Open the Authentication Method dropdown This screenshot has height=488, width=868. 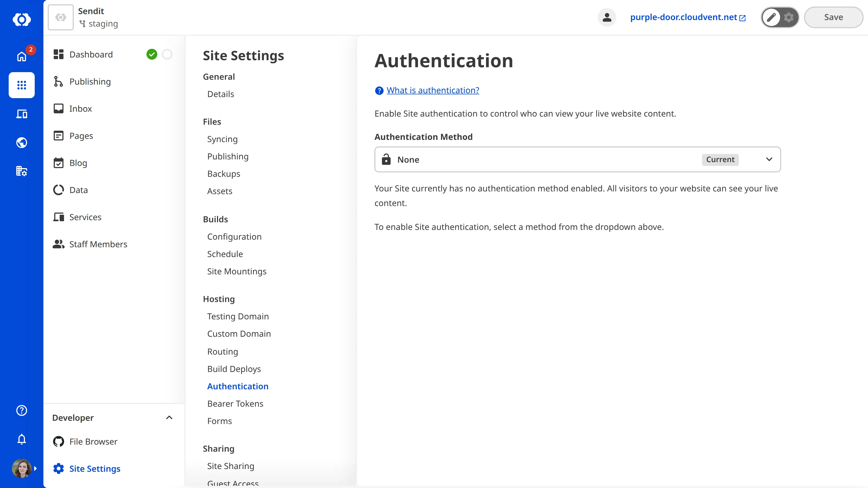(x=577, y=159)
